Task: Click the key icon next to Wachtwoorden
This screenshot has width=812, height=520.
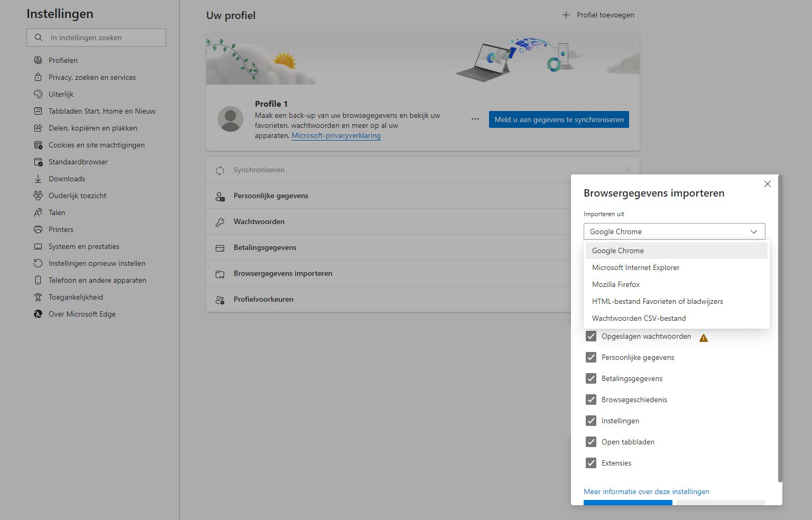Action: [220, 222]
